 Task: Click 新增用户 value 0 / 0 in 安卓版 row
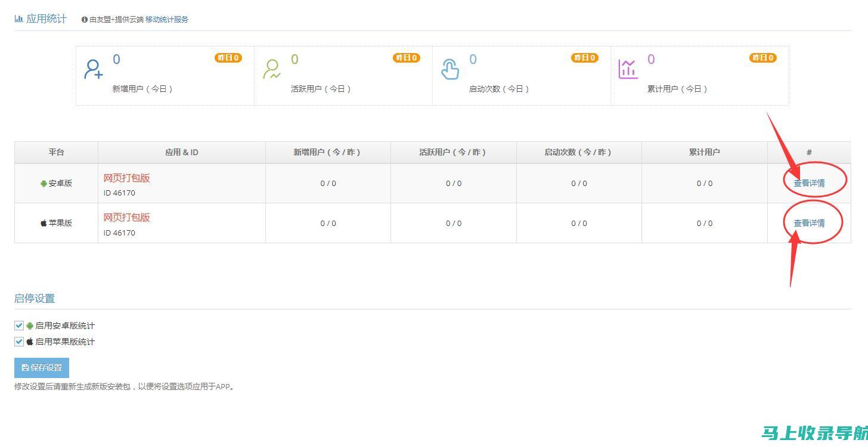(328, 184)
